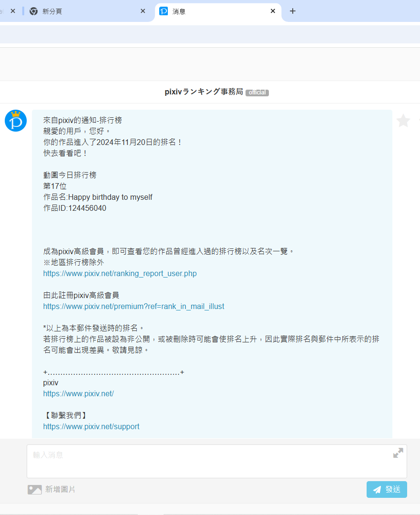Close the leftmost partially visible tab
Image resolution: width=420 pixels, height=515 pixels.
[x=13, y=11]
